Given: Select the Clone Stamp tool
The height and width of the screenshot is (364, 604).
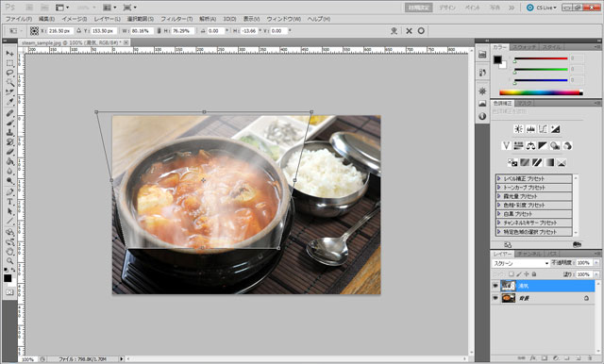Looking at the screenshot, I should click(x=10, y=133).
